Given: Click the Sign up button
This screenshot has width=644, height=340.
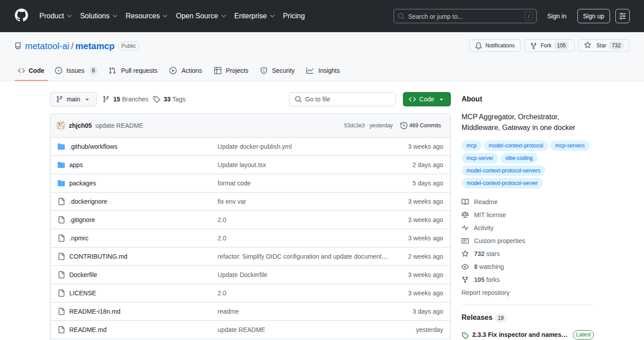Looking at the screenshot, I should tap(593, 16).
